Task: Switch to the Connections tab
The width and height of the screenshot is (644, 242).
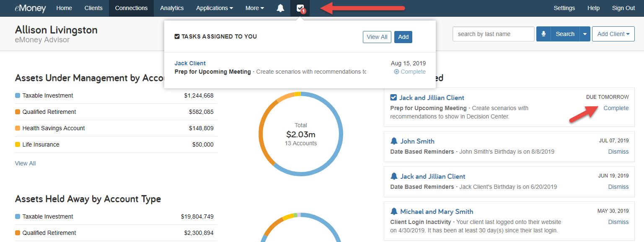Action: (131, 8)
